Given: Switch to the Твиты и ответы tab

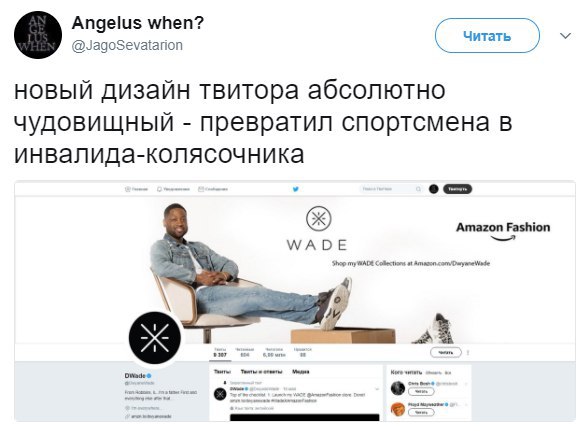Looking at the screenshot, I should (261, 372).
